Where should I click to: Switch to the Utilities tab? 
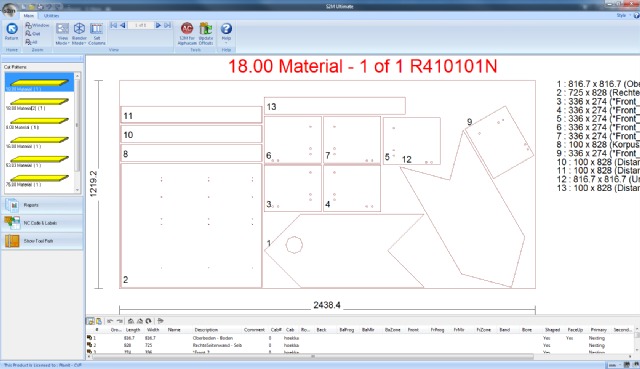click(51, 16)
